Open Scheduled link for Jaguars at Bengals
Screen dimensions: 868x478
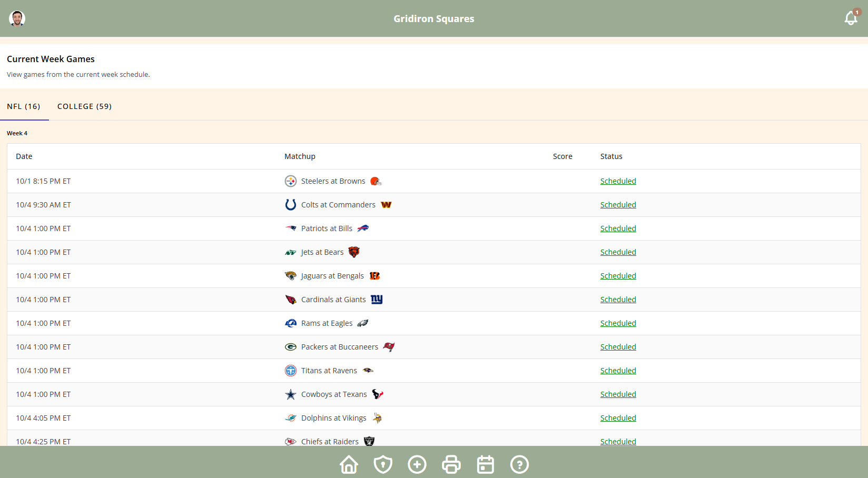pyautogui.click(x=618, y=276)
